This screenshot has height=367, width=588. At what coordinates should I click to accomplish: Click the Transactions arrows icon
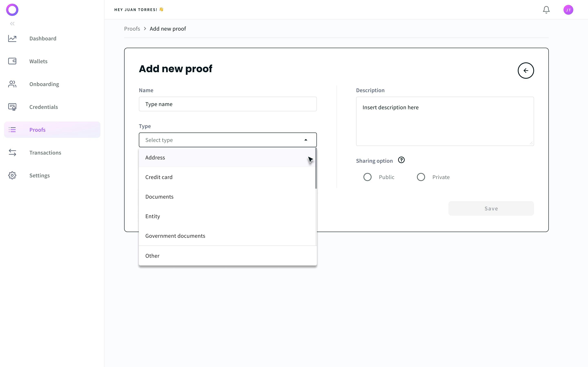coord(12,153)
